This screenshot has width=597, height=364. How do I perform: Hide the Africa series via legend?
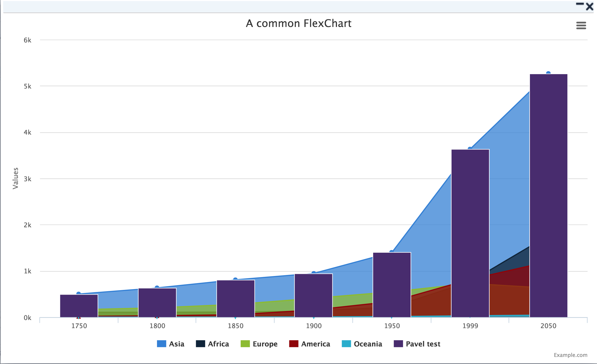point(218,344)
